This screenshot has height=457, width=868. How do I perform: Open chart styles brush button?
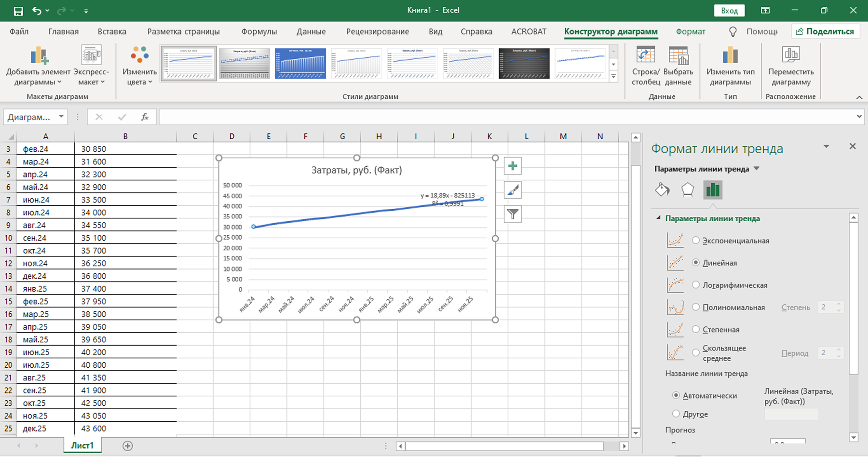tap(513, 190)
